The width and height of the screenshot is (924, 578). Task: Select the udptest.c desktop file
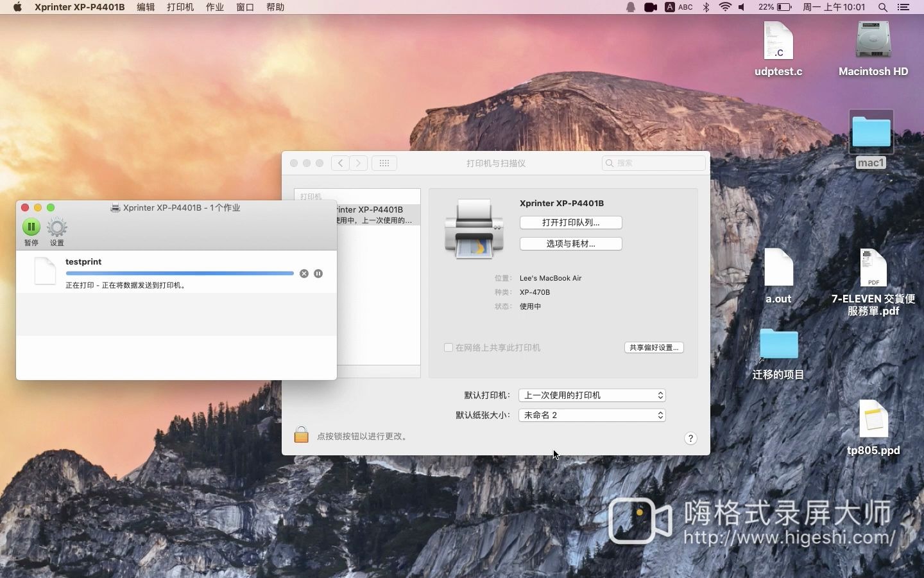point(778,49)
